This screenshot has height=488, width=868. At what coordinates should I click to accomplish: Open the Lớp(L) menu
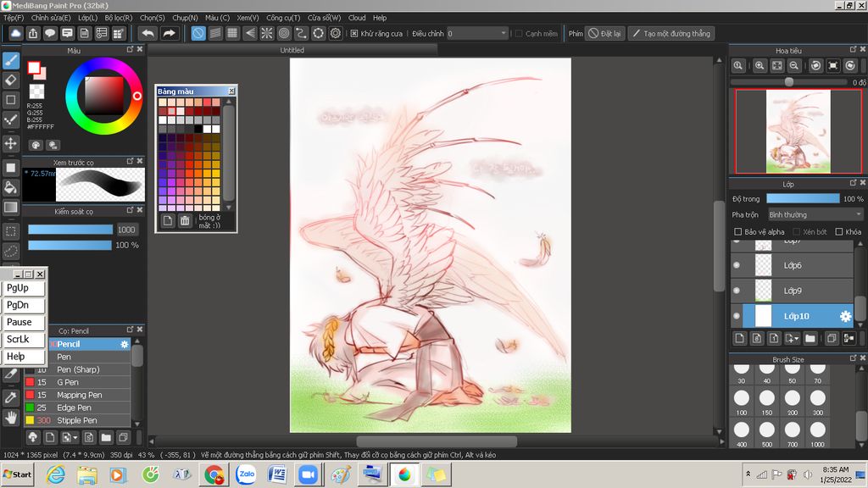(87, 18)
